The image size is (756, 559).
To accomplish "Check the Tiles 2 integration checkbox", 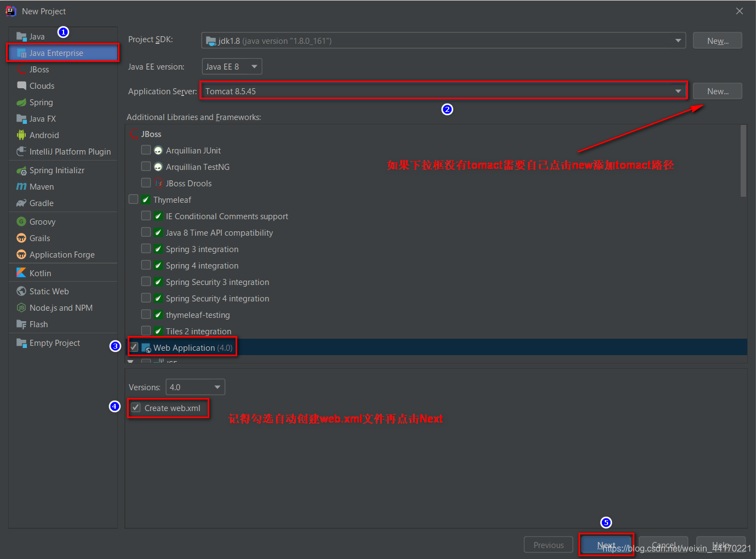I will 146,330.
